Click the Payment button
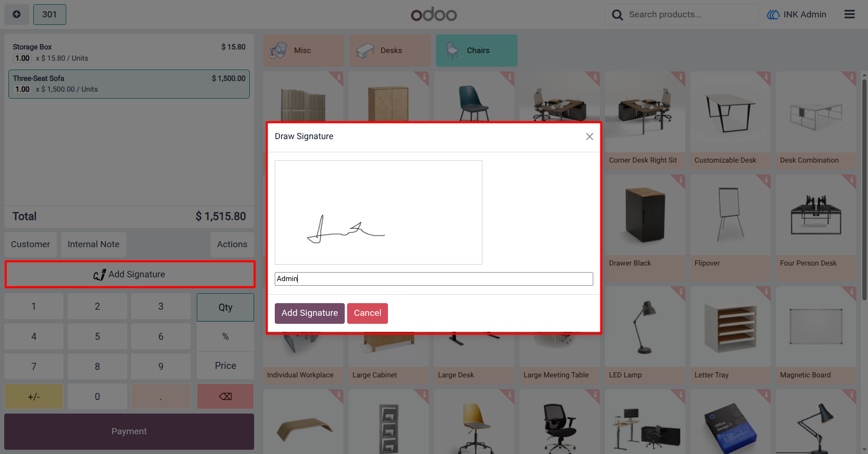Image resolution: width=868 pixels, height=454 pixels. click(x=129, y=431)
